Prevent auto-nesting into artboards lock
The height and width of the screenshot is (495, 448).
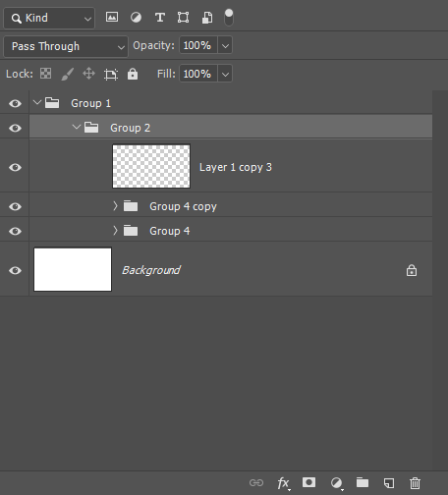click(x=111, y=75)
